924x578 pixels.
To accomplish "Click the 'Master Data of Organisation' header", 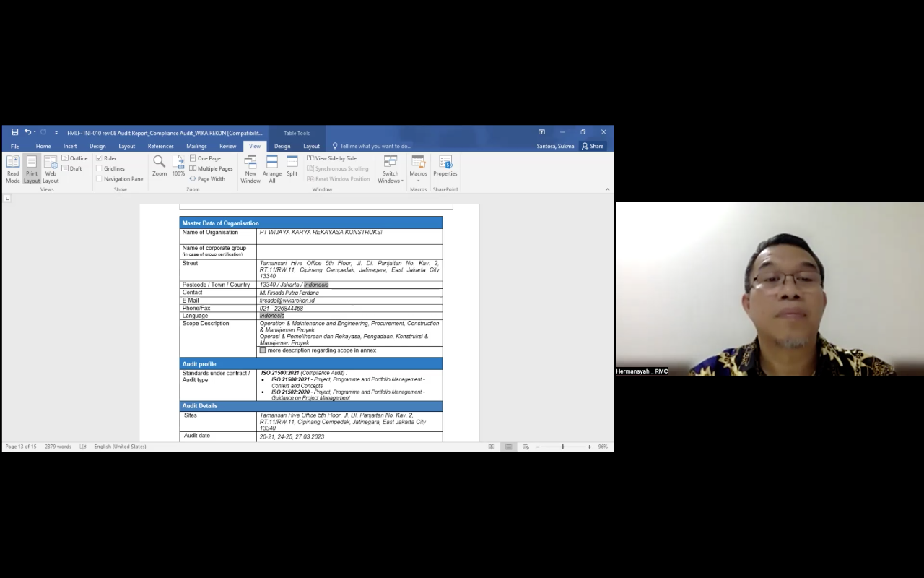I will tap(311, 223).
